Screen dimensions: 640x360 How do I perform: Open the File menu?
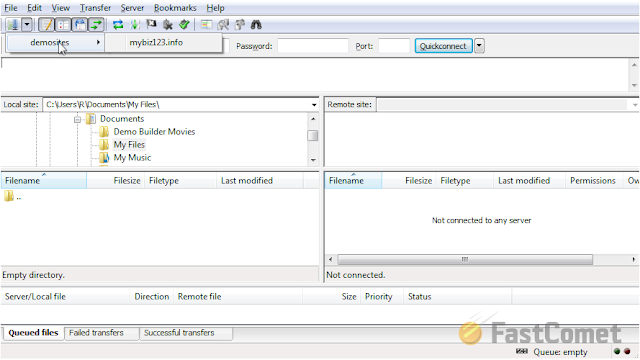click(x=11, y=8)
